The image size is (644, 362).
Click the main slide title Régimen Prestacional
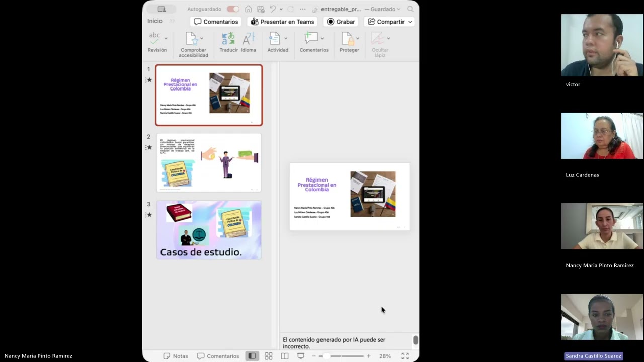point(316,185)
